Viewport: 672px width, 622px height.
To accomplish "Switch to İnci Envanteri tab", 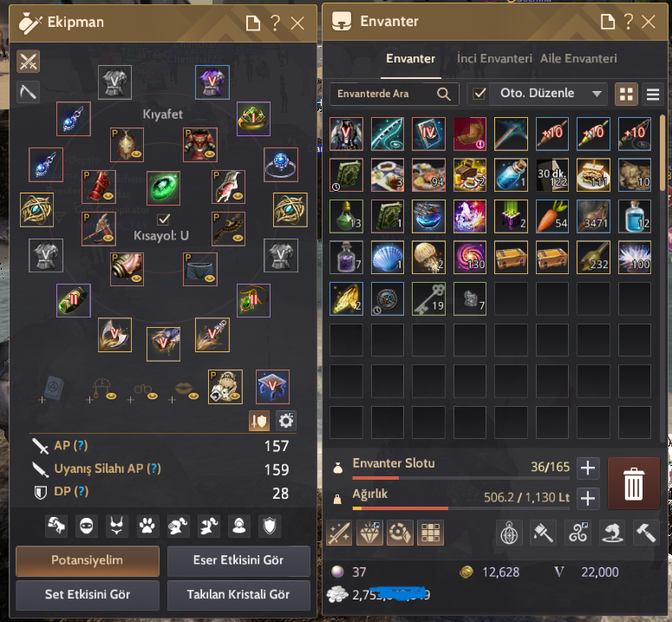I will 494,58.
